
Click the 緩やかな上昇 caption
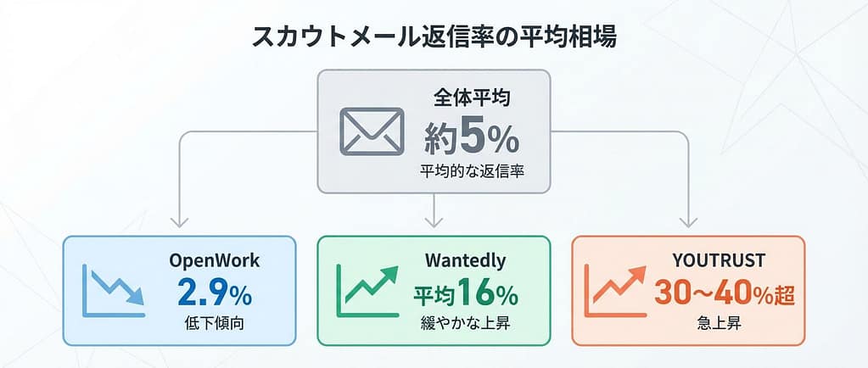tap(465, 324)
